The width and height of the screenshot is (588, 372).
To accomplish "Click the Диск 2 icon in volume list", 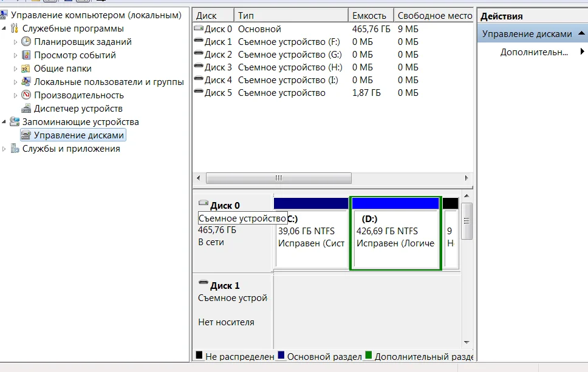I will click(x=199, y=53).
